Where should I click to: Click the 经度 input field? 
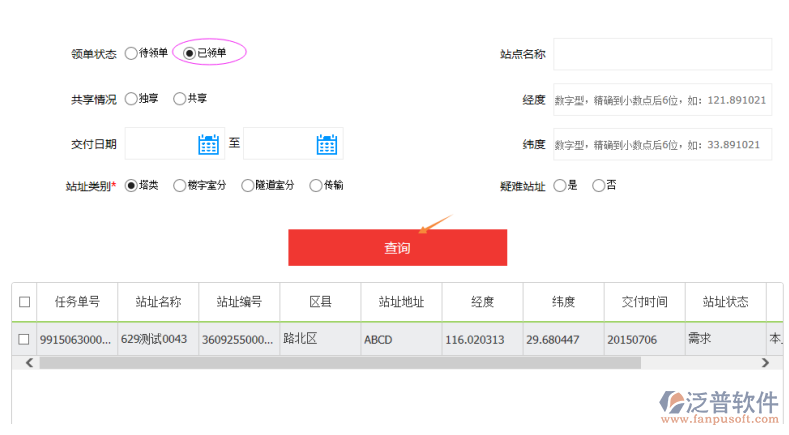click(x=662, y=100)
